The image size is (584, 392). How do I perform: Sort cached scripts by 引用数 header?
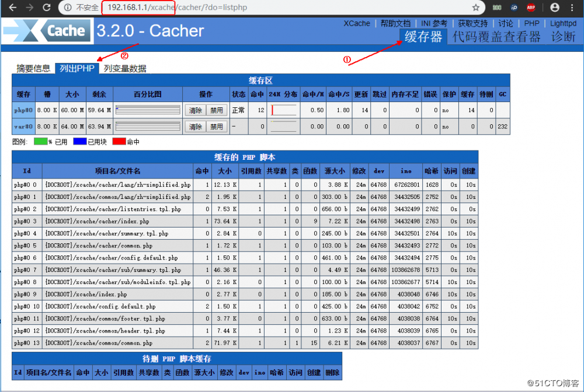tap(251, 171)
